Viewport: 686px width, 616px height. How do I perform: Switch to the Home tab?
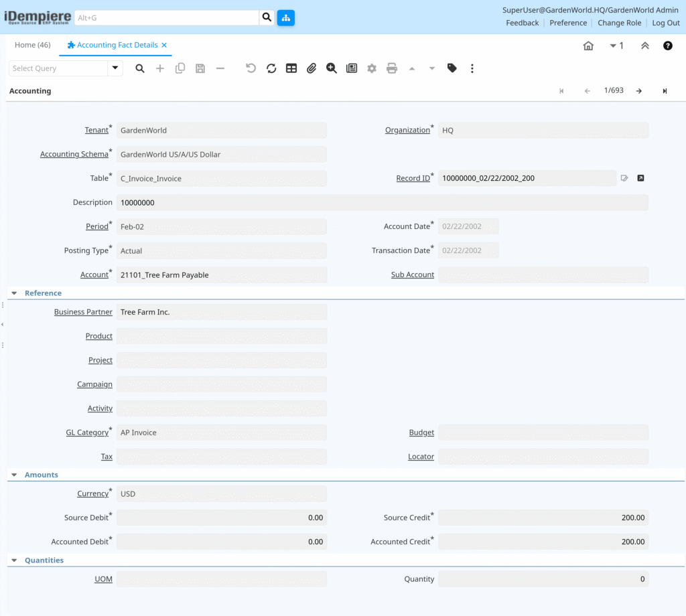click(x=32, y=45)
